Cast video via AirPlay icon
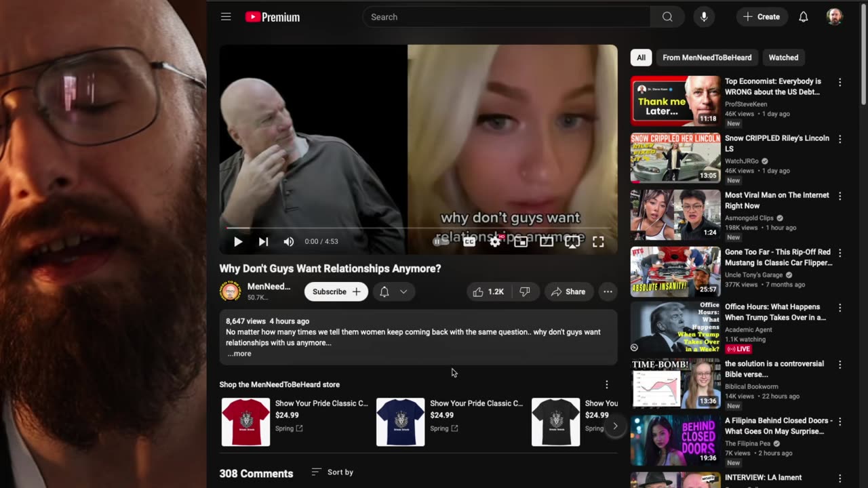This screenshot has height=488, width=868. (x=572, y=241)
